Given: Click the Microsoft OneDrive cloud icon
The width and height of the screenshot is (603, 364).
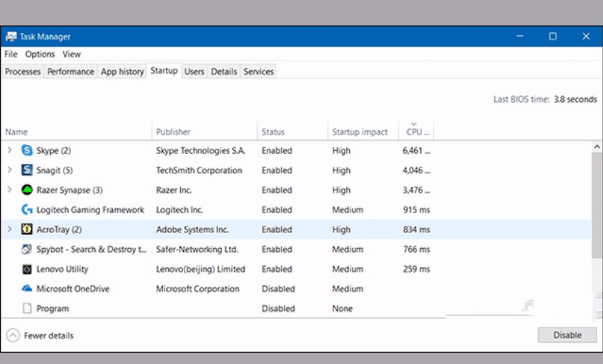Looking at the screenshot, I should click(x=27, y=288).
